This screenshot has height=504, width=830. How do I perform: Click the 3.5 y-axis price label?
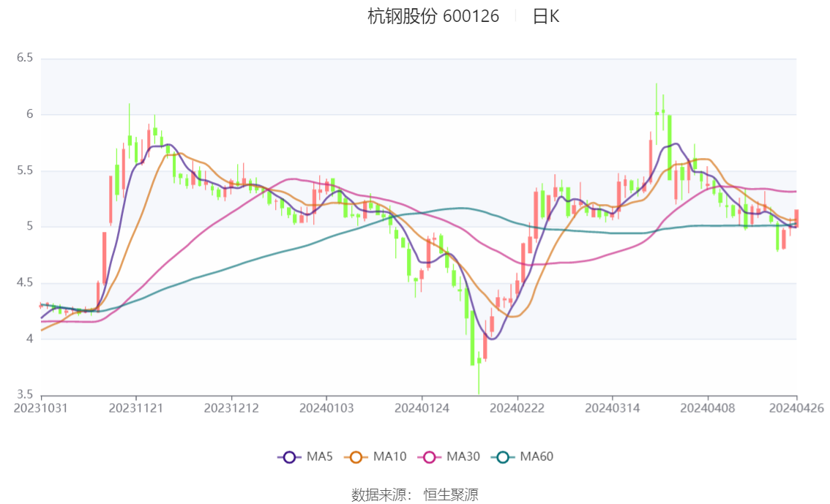tap(25, 394)
